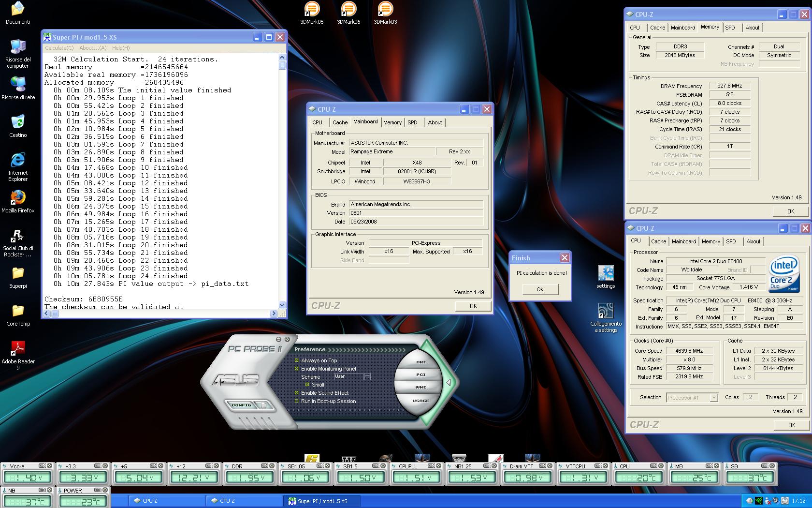812x508 pixels.
Task: Switch to Cache tab in center CPU-Z
Action: pos(340,122)
